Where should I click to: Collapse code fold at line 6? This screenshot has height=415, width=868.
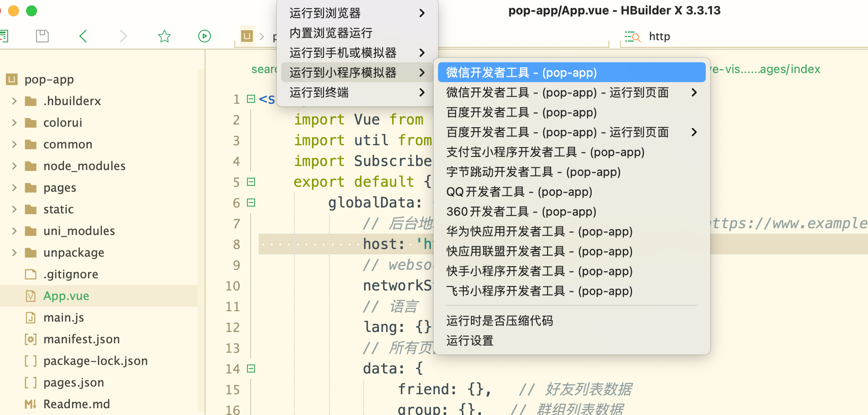pyautogui.click(x=251, y=203)
